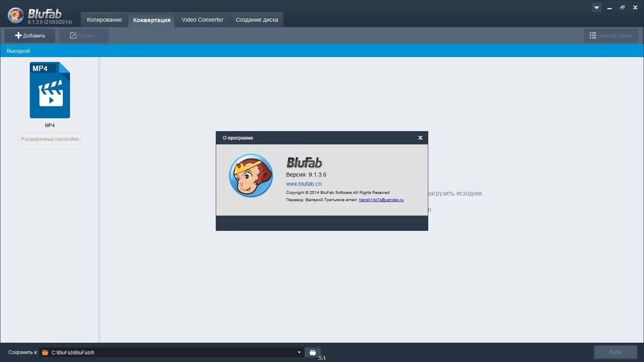Click the Добавить button
Image resolution: width=644 pixels, height=362 pixels.
[30, 35]
